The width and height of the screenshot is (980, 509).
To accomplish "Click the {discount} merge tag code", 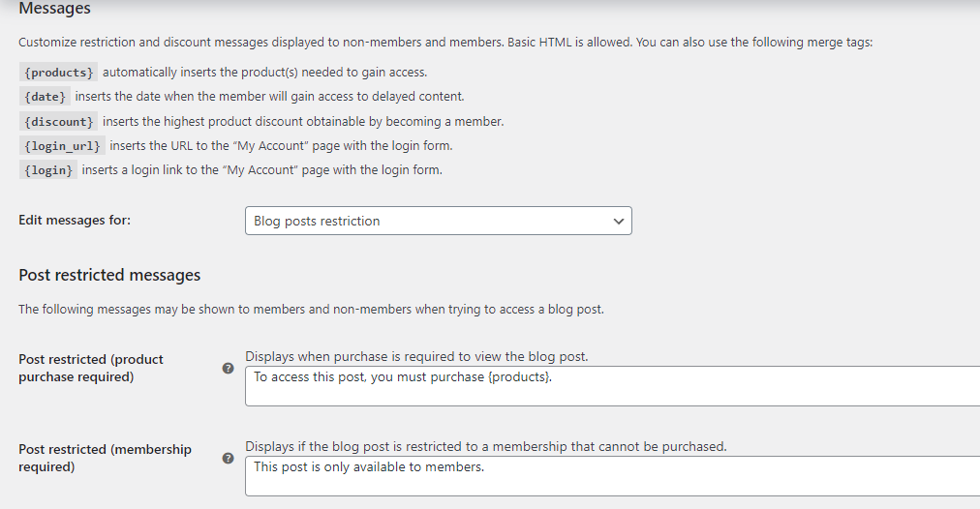I will (59, 121).
